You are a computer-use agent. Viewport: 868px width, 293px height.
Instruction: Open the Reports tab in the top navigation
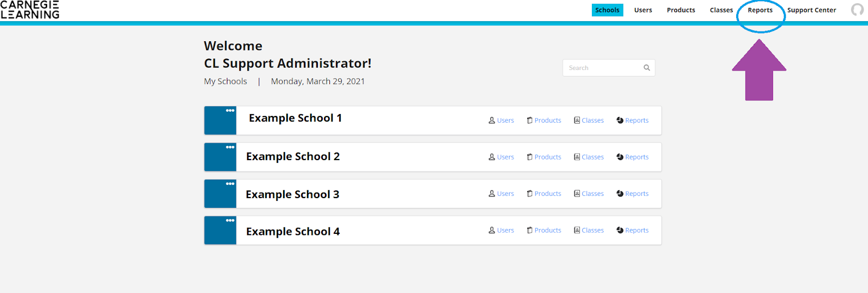coord(759,10)
